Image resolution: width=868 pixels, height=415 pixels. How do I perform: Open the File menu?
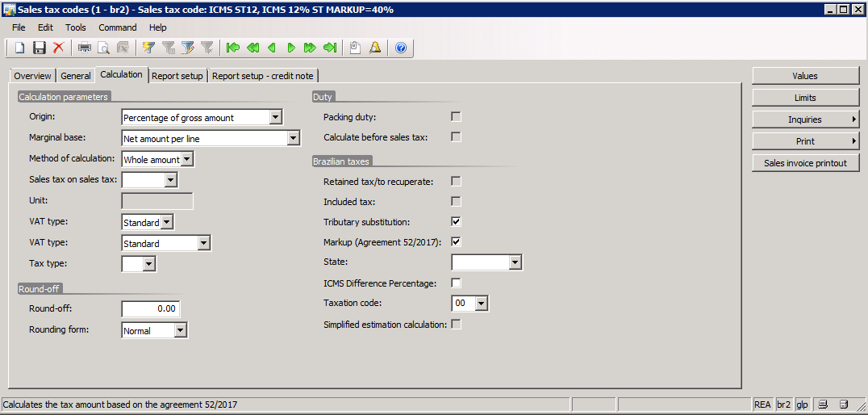coord(19,27)
